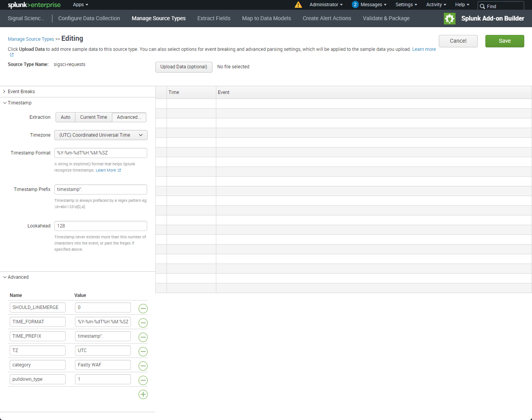
Task: Click the Cancel button
Action: pyautogui.click(x=458, y=41)
